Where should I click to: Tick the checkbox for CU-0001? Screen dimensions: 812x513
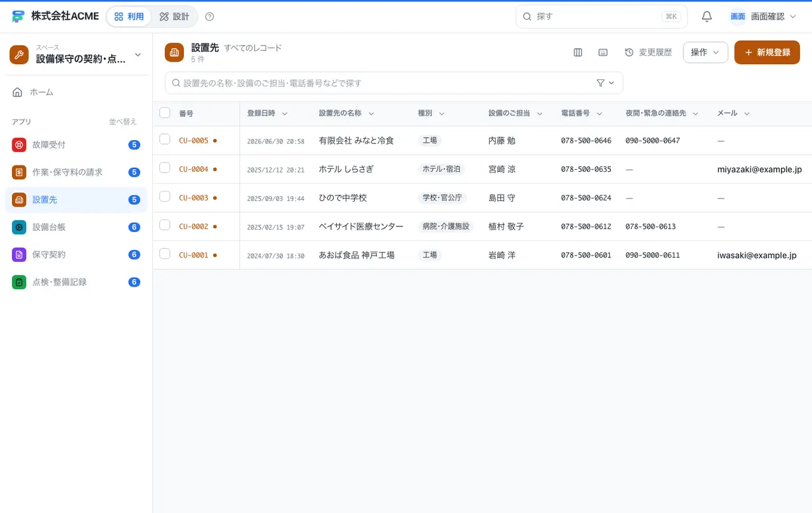(165, 253)
